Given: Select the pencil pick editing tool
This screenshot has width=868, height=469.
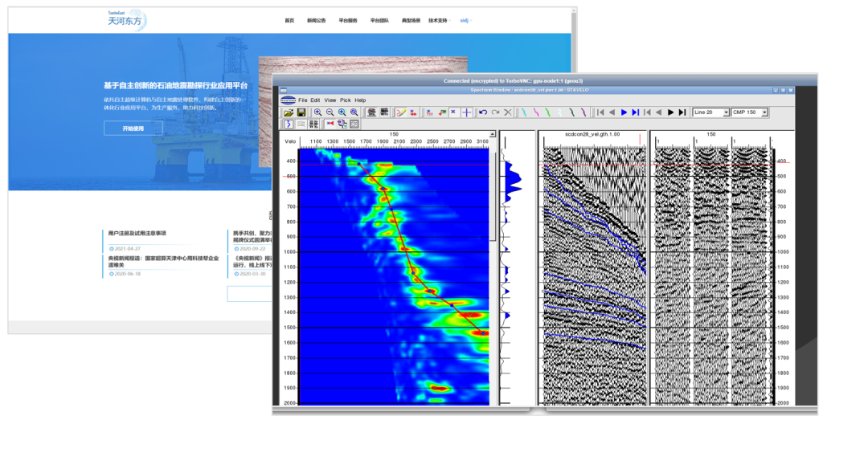Looking at the screenshot, I should (400, 112).
